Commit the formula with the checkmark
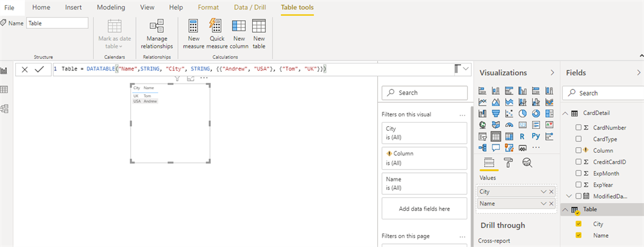 (x=39, y=70)
